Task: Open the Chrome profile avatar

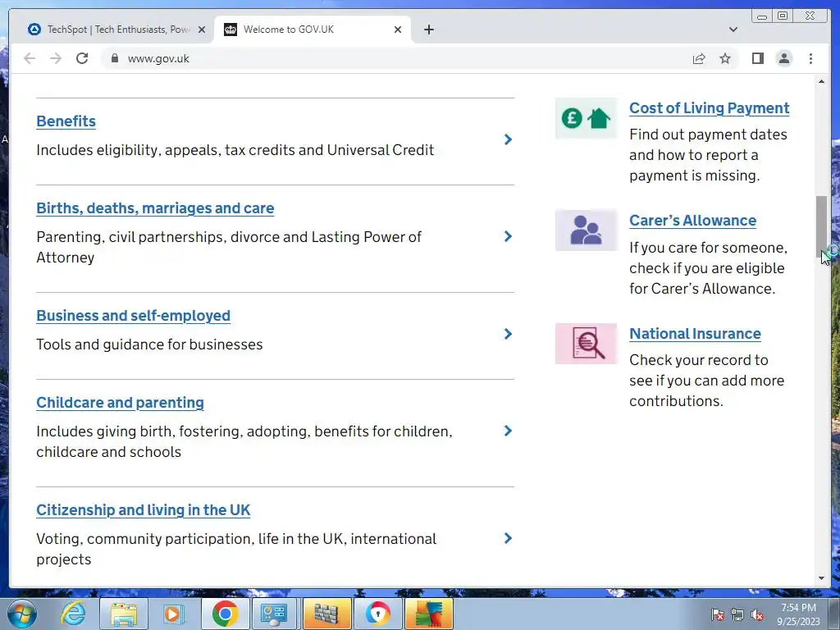Action: [x=783, y=58]
